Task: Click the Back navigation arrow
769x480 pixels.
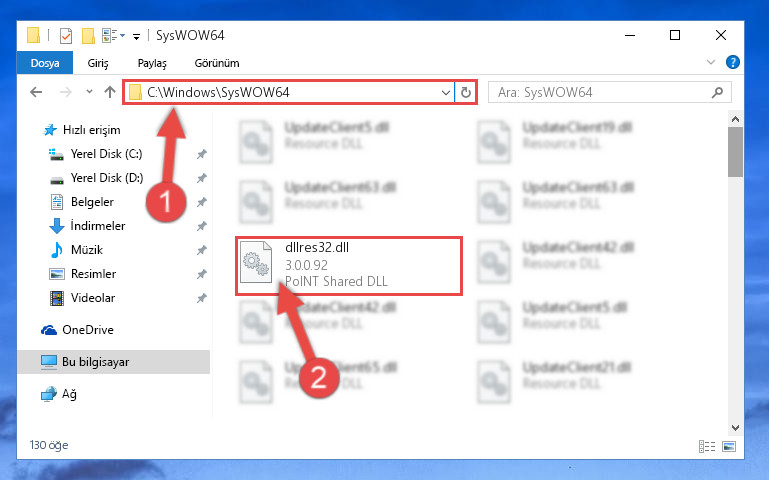Action: point(36,92)
